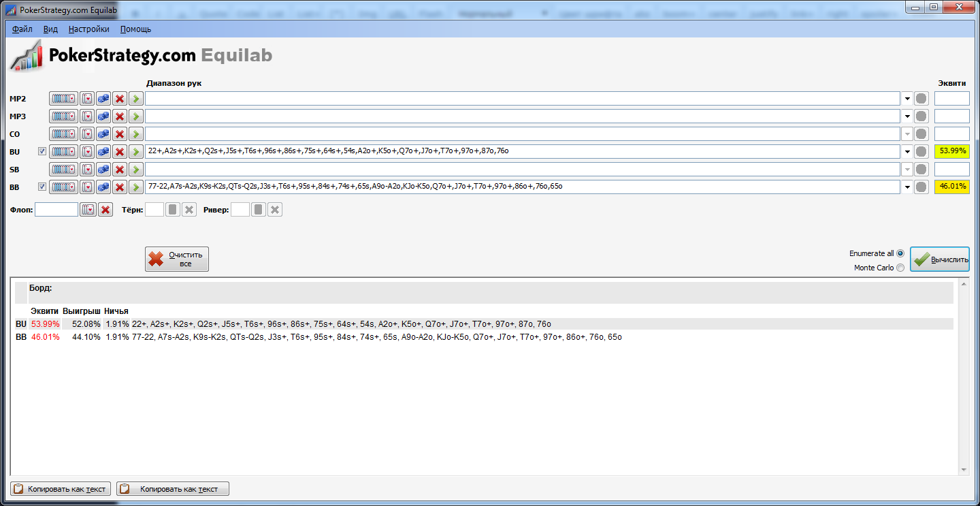The height and width of the screenshot is (506, 980).
Task: Open hand range selector for SB
Action: pyautogui.click(x=63, y=169)
